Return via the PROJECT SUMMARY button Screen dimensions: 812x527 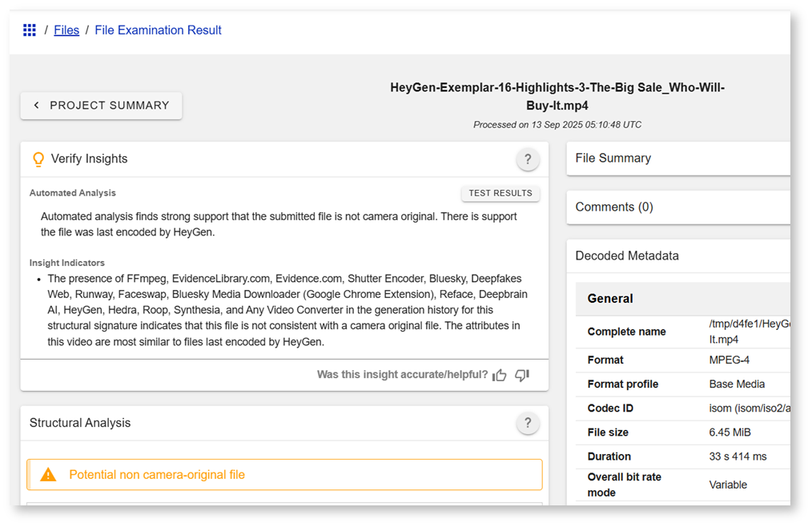101,105
